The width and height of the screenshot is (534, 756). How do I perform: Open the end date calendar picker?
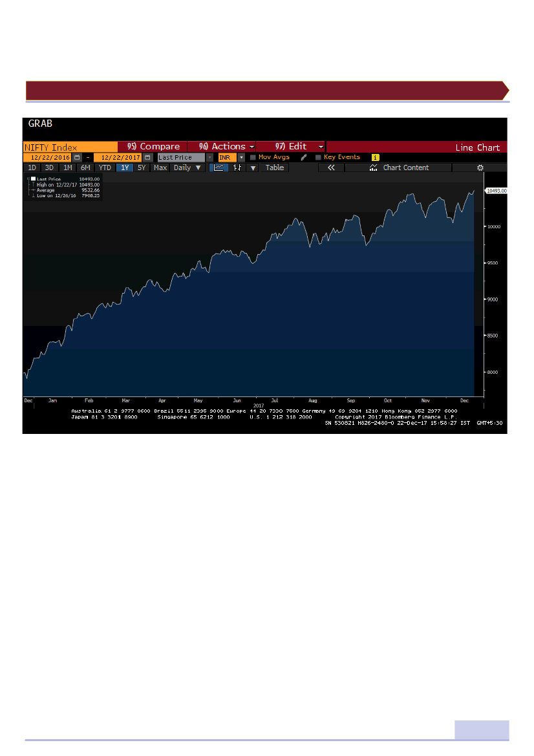coord(147,157)
